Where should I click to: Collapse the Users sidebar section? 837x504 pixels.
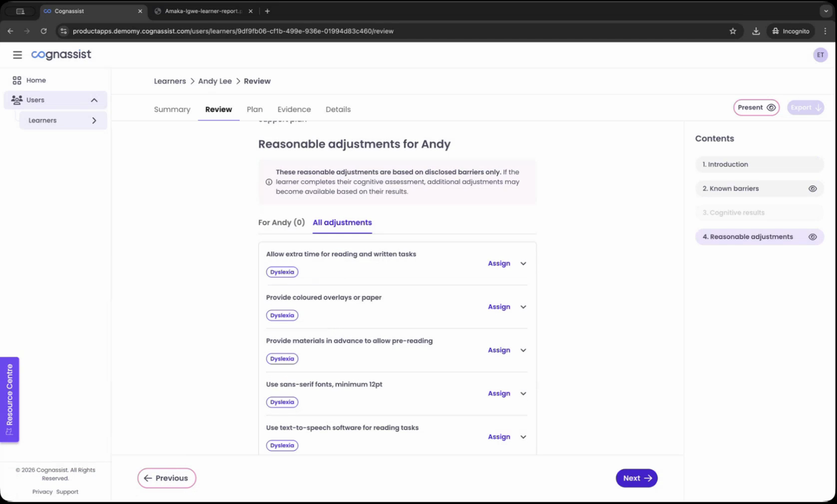pyautogui.click(x=94, y=100)
